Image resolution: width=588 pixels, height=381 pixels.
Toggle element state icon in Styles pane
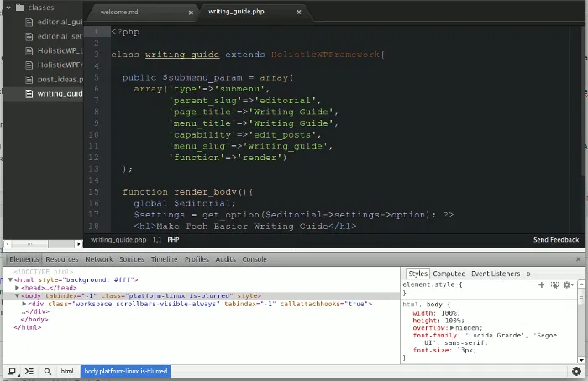coord(554,285)
